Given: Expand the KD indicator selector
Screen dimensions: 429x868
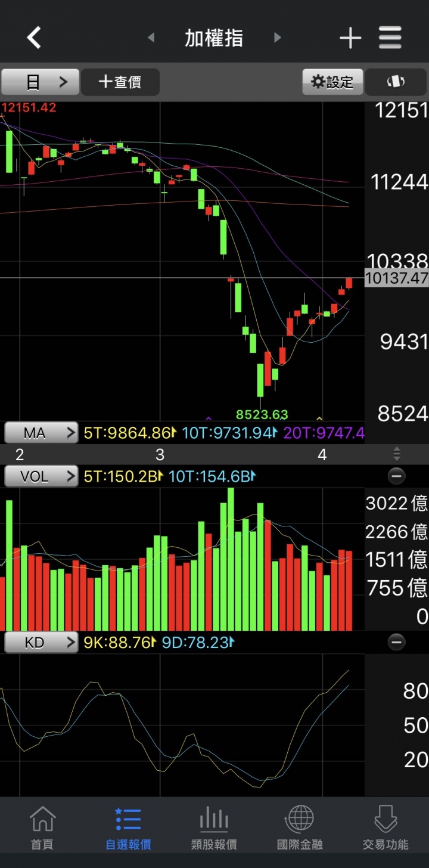Looking at the screenshot, I should coord(41,642).
